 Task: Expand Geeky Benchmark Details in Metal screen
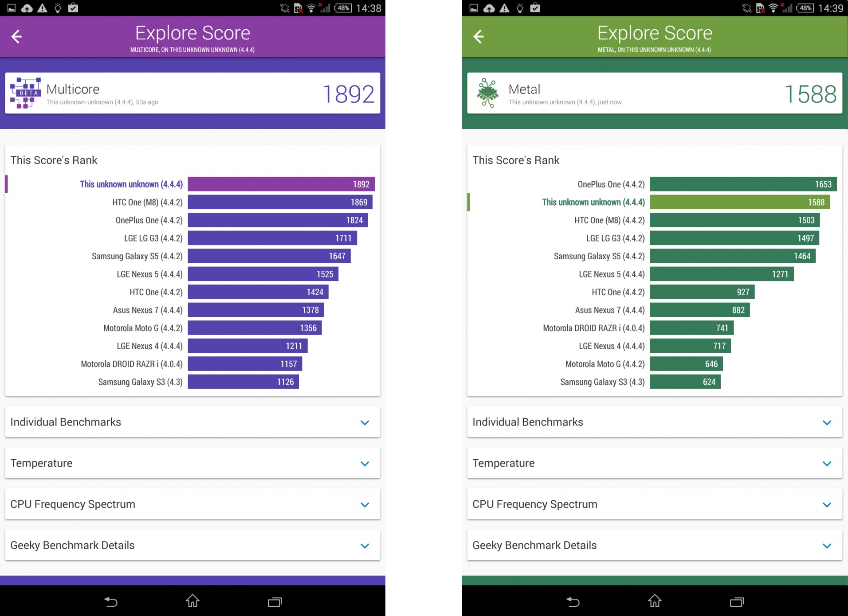pyautogui.click(x=655, y=545)
